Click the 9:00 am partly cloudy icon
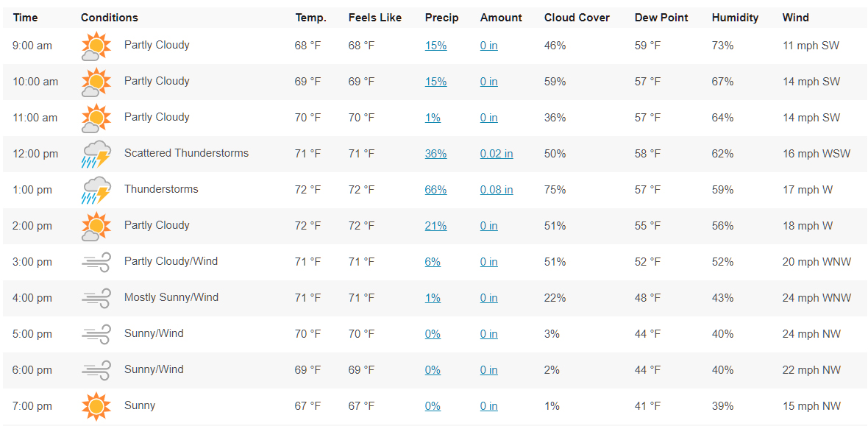Screen dimensions: 868x426 click(x=96, y=46)
